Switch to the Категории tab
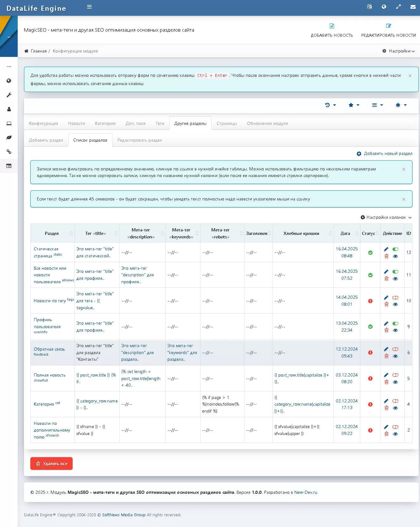The height and width of the screenshot is (527, 420). click(105, 123)
